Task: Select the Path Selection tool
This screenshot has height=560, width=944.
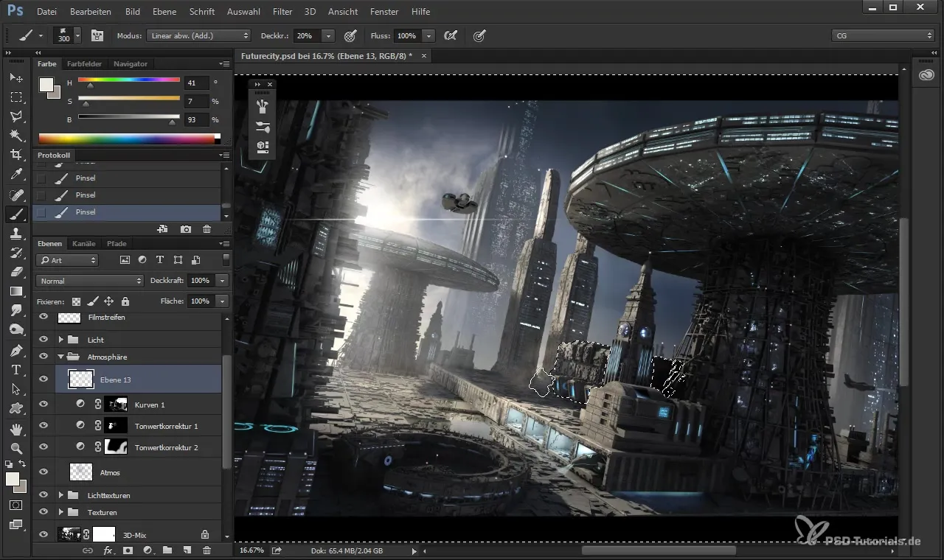Action: coord(15,388)
